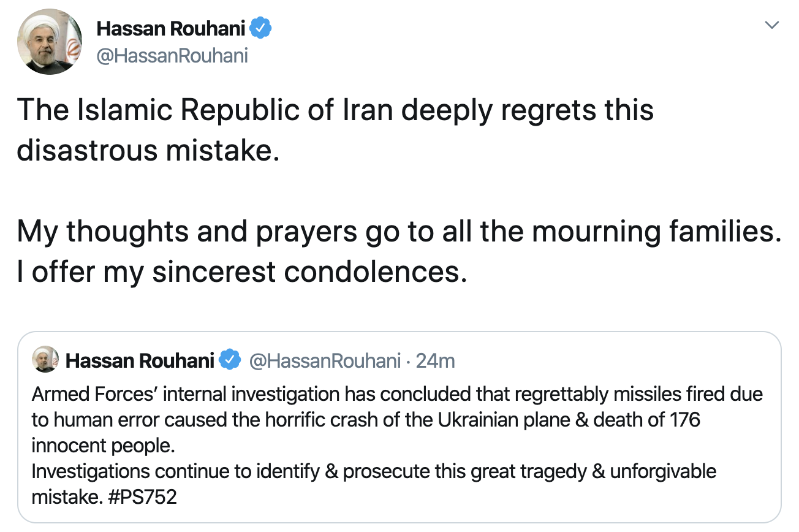The width and height of the screenshot is (799, 532).
Task: Click the line "I offer my sincerest condolences"
Action: point(238,271)
